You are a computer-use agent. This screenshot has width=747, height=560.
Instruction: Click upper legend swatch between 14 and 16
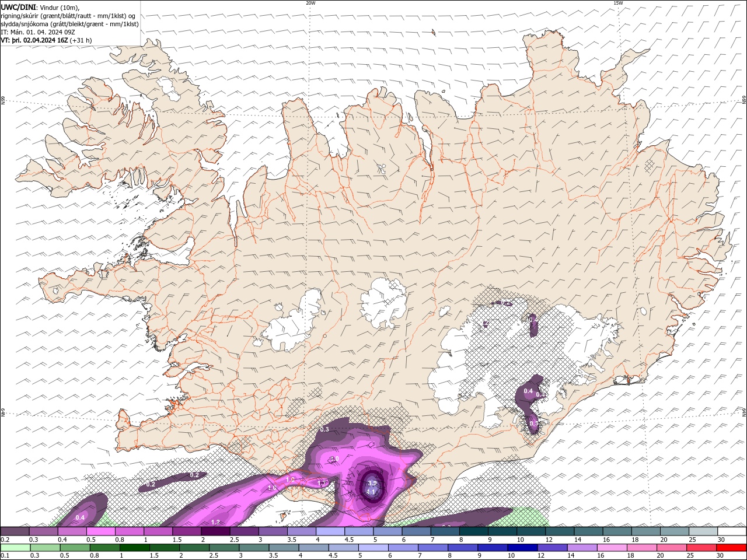point(589,531)
